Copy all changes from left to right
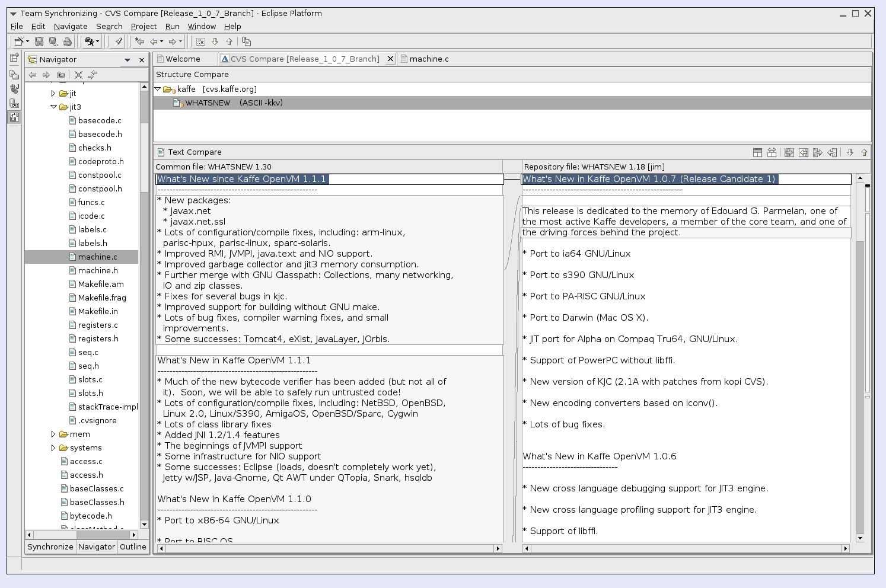886x588 pixels. pyautogui.click(x=789, y=152)
